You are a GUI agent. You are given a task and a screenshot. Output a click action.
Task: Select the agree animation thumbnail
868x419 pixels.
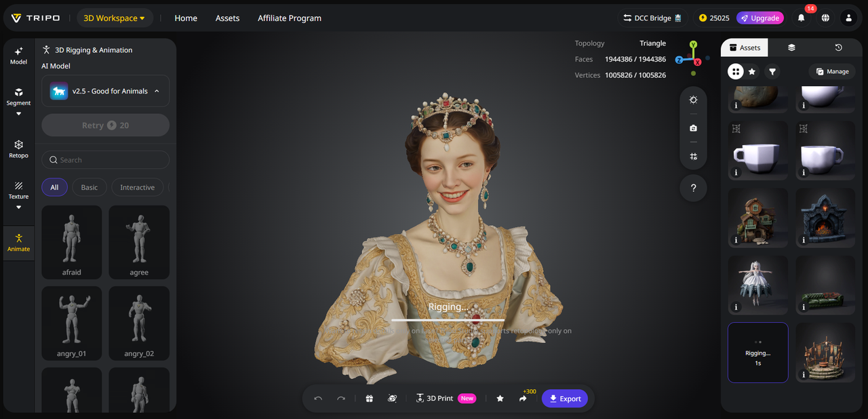(139, 242)
